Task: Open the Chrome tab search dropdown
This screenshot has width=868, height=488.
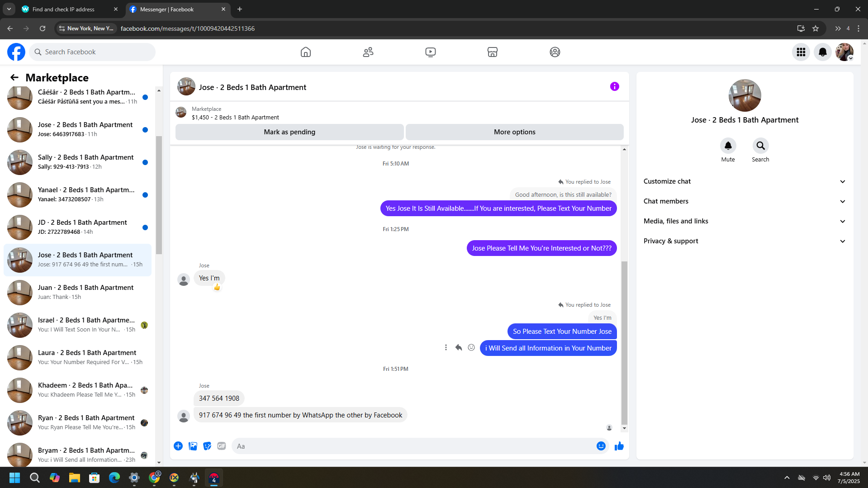Action: (9, 9)
